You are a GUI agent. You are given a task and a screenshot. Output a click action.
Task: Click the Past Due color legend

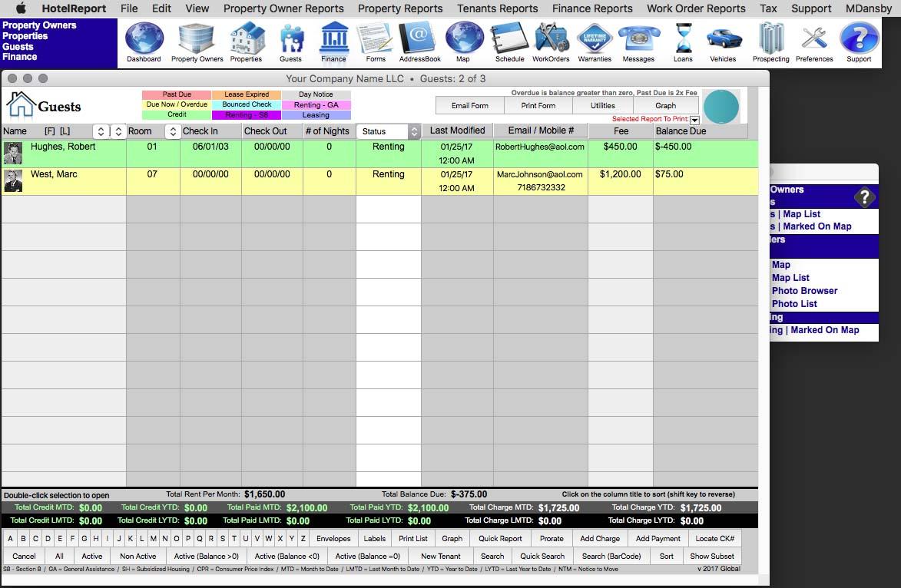tap(177, 94)
